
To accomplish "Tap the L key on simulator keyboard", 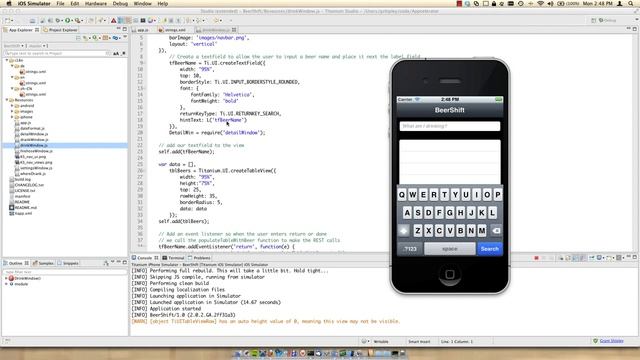I will (493, 213).
